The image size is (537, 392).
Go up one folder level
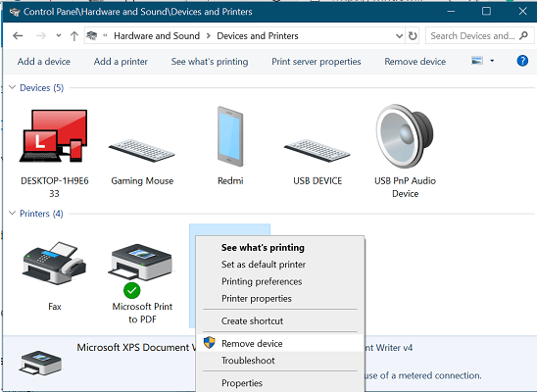pos(73,35)
